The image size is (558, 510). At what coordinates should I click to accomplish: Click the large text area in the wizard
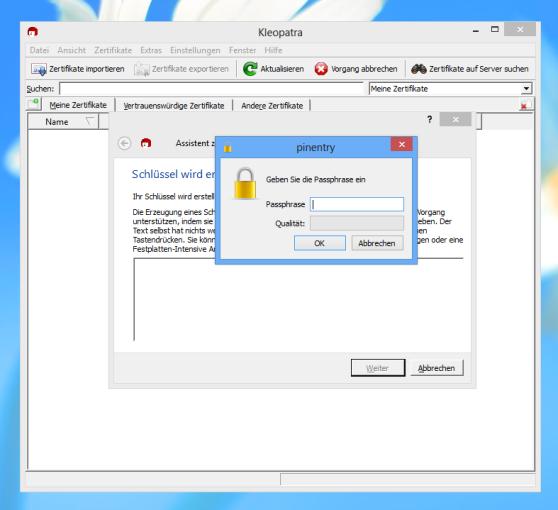pos(299,300)
